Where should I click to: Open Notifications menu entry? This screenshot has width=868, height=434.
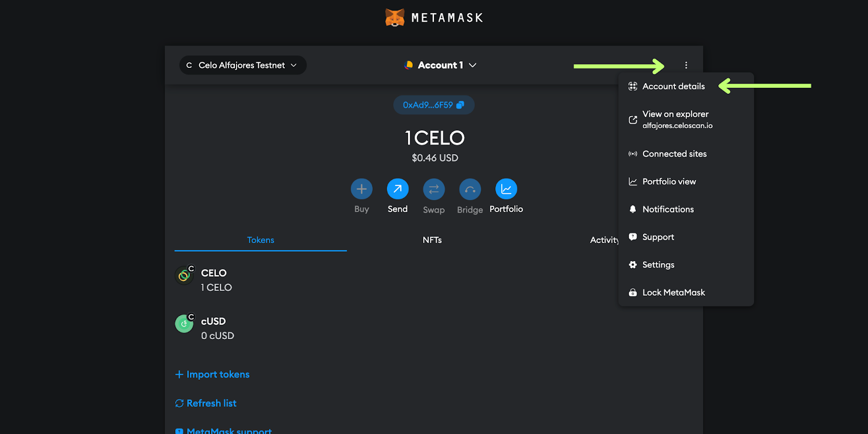(x=686, y=209)
